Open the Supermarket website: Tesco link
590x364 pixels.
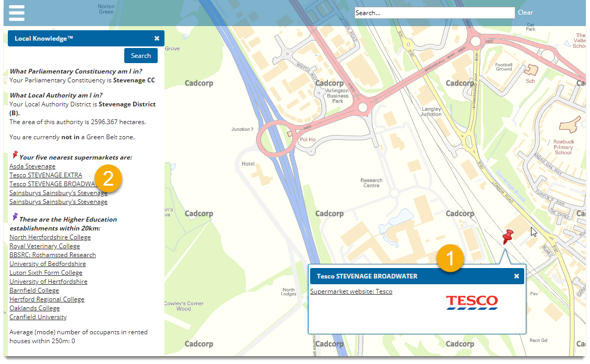click(x=351, y=292)
